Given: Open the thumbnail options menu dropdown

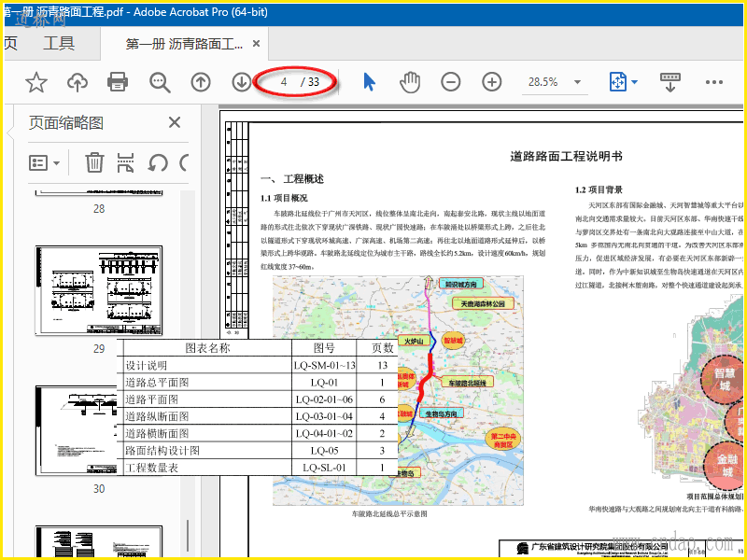Looking at the screenshot, I should [x=45, y=162].
